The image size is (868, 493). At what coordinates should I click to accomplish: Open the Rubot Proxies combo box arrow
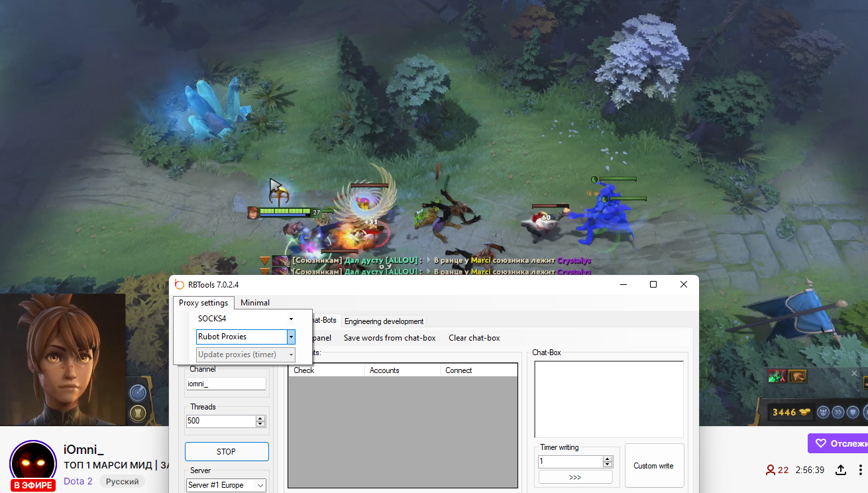click(x=290, y=337)
